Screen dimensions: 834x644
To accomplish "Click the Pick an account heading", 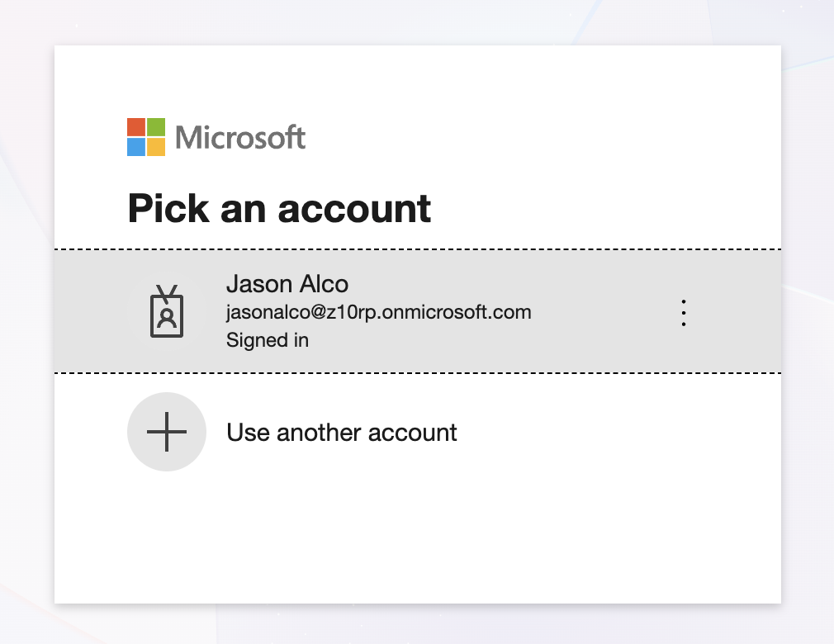I will point(279,208).
